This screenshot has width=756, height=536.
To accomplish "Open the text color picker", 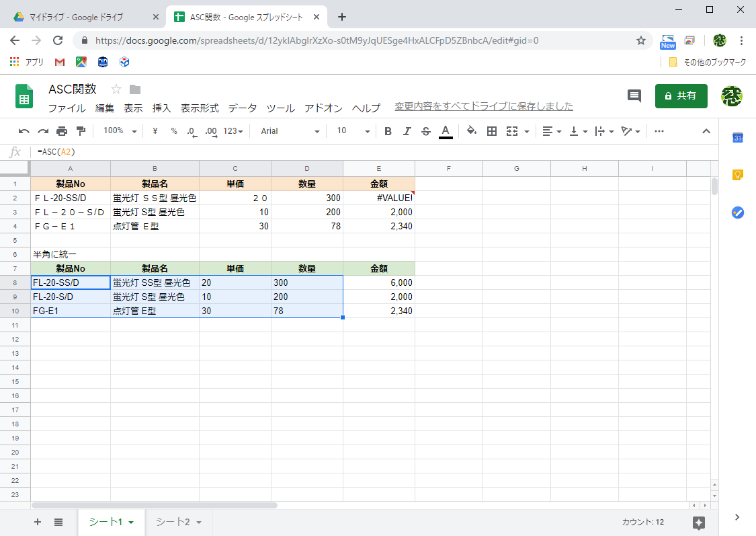I will (446, 131).
